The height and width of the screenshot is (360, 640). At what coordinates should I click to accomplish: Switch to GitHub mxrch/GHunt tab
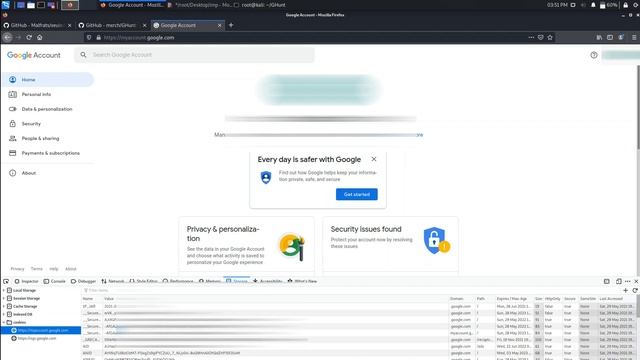click(x=110, y=25)
